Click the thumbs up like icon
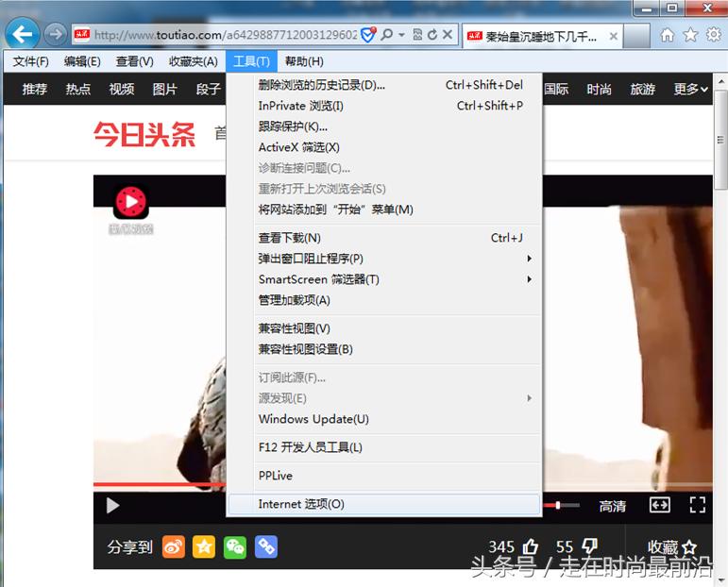This screenshot has width=728, height=587. coord(531,546)
